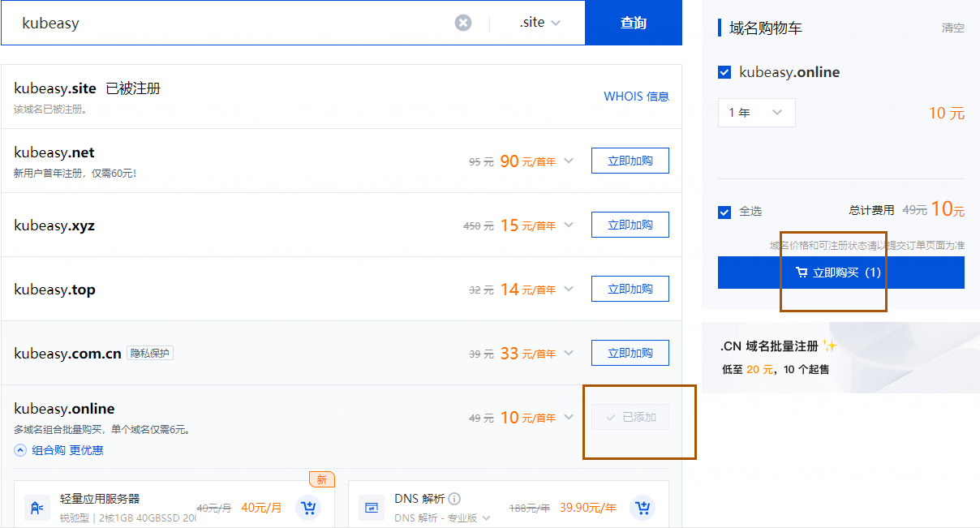Click the 域名购物车 heading

click(x=766, y=28)
